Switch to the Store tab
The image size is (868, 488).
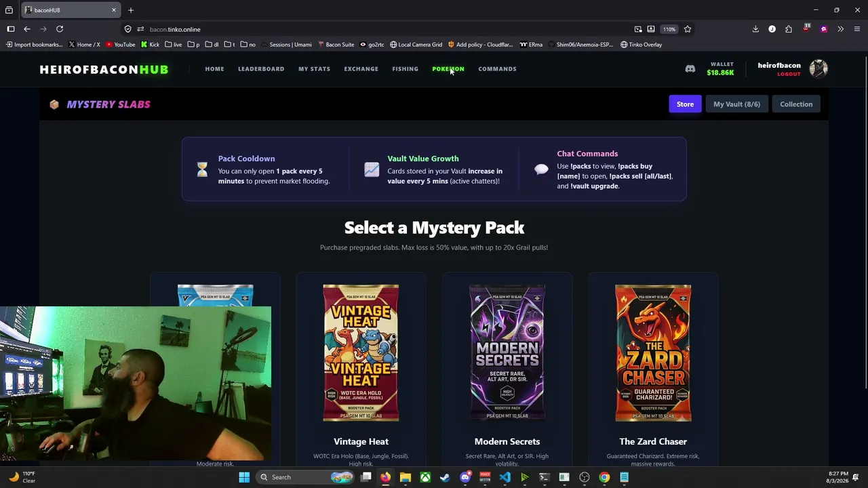point(685,104)
